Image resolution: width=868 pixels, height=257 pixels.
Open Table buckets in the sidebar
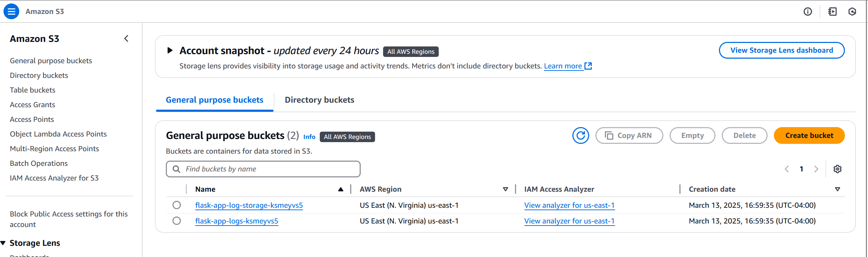(33, 90)
